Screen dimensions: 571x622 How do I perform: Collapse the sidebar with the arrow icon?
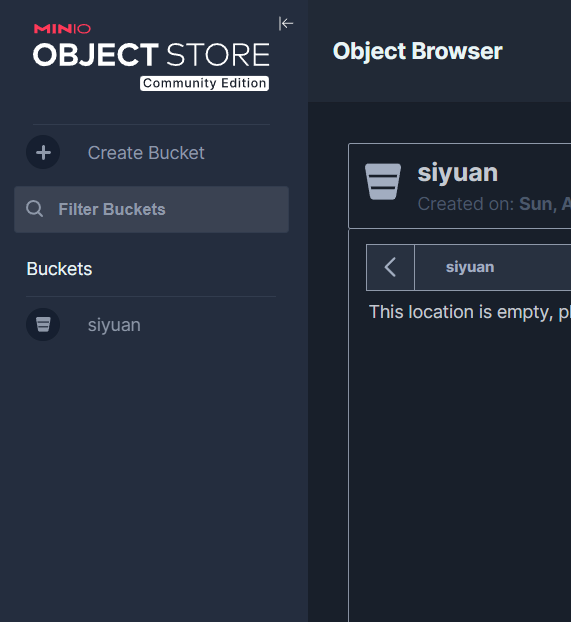point(286,23)
